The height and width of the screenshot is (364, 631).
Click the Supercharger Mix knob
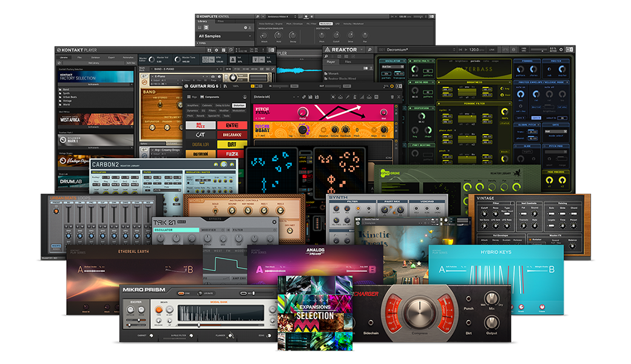pyautogui.click(x=491, y=298)
